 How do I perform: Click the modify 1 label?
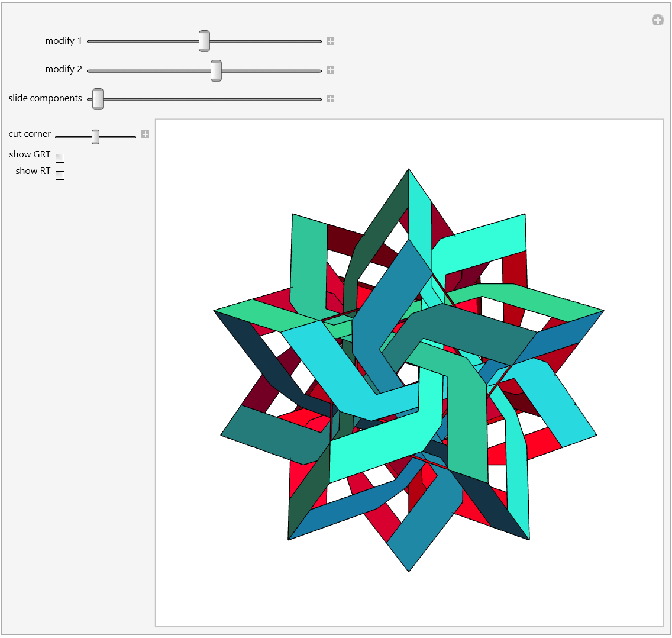(x=63, y=41)
